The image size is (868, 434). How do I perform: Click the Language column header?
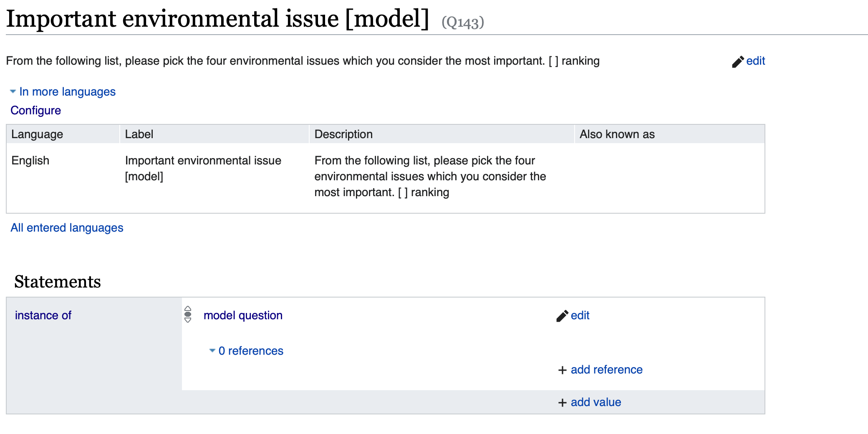(x=37, y=134)
